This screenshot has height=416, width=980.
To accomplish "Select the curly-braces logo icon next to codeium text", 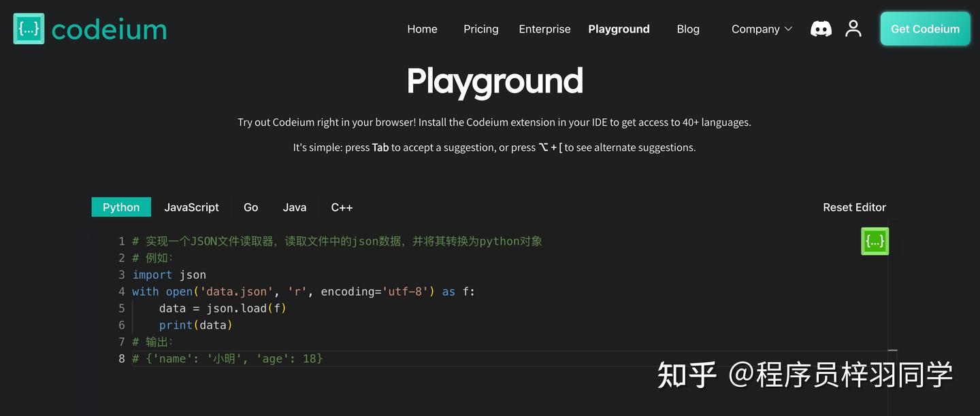I will click(x=28, y=28).
